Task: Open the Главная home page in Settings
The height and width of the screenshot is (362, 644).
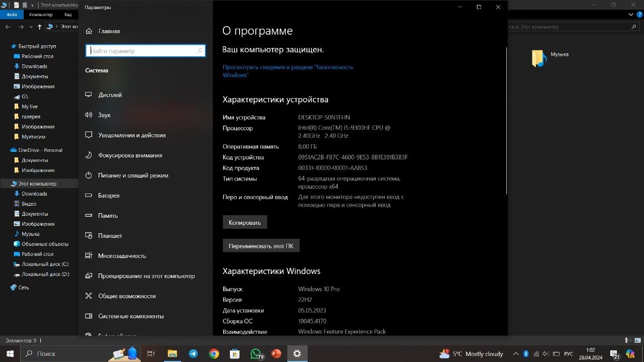Action: pyautogui.click(x=103, y=31)
